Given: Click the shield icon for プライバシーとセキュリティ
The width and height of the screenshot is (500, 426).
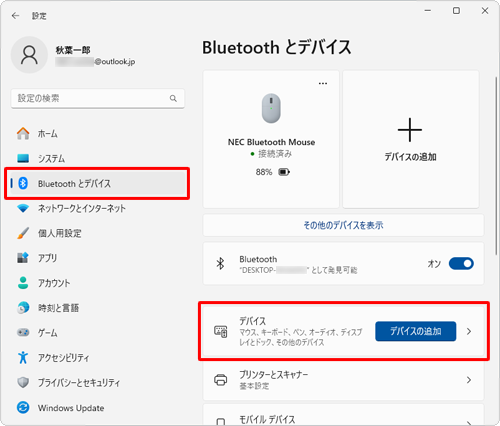Looking at the screenshot, I should coord(23,382).
